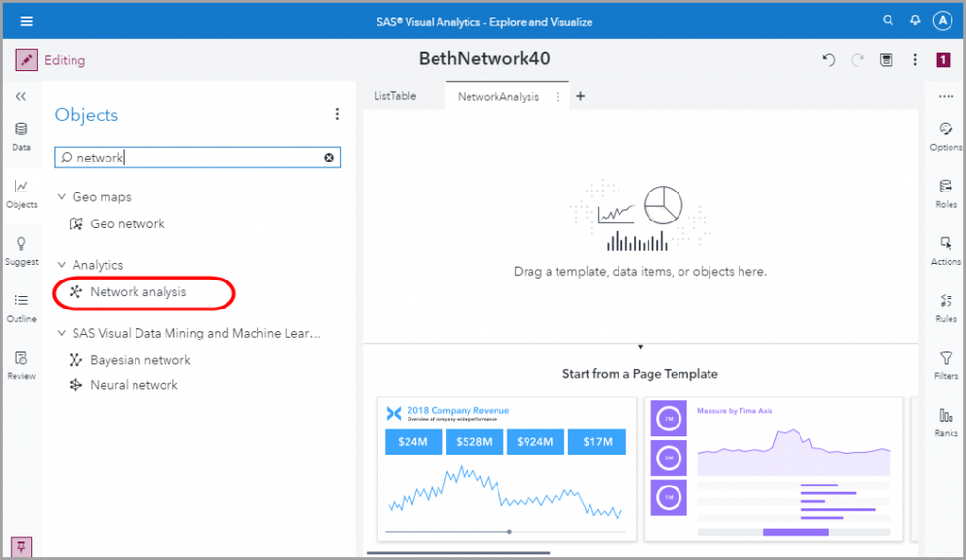This screenshot has height=560, width=966.
Task: Open the Data pane
Action: pos(21,136)
